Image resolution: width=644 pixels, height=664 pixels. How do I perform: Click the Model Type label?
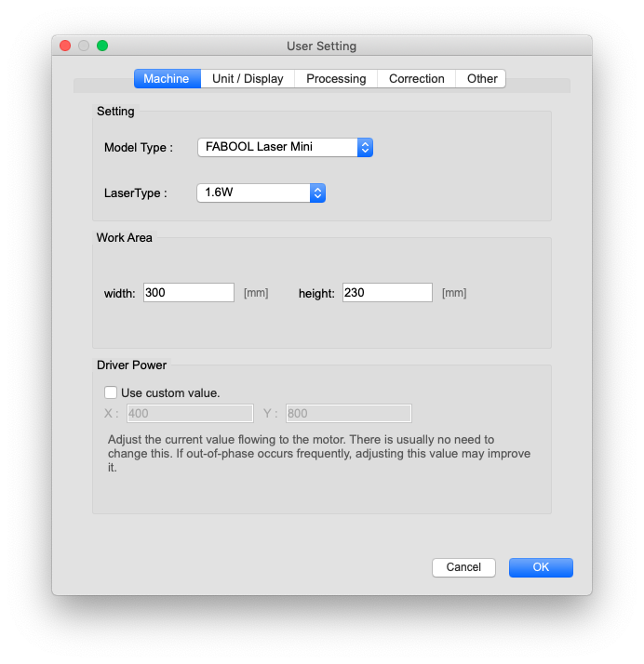(x=139, y=148)
